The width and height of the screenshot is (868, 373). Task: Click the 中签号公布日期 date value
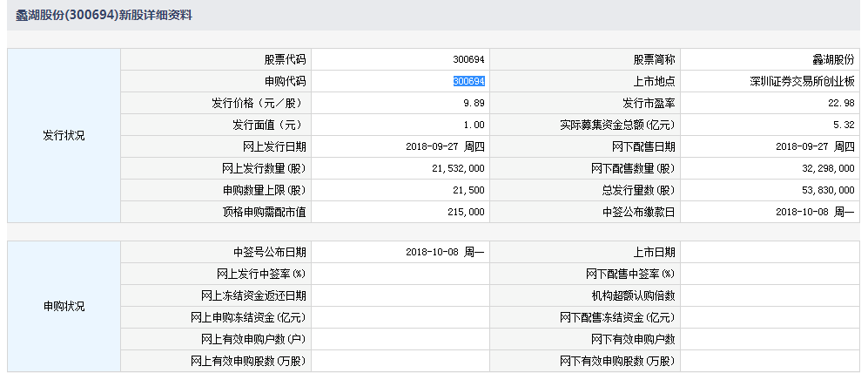(445, 252)
